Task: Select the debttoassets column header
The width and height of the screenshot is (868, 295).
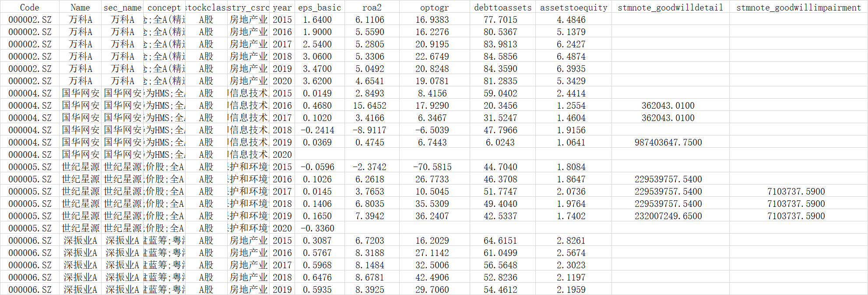Action: click(x=503, y=7)
